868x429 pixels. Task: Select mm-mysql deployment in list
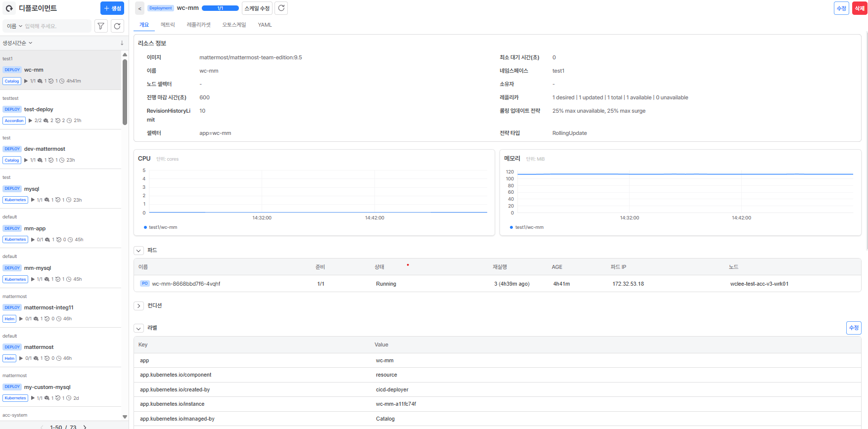[x=60, y=268]
